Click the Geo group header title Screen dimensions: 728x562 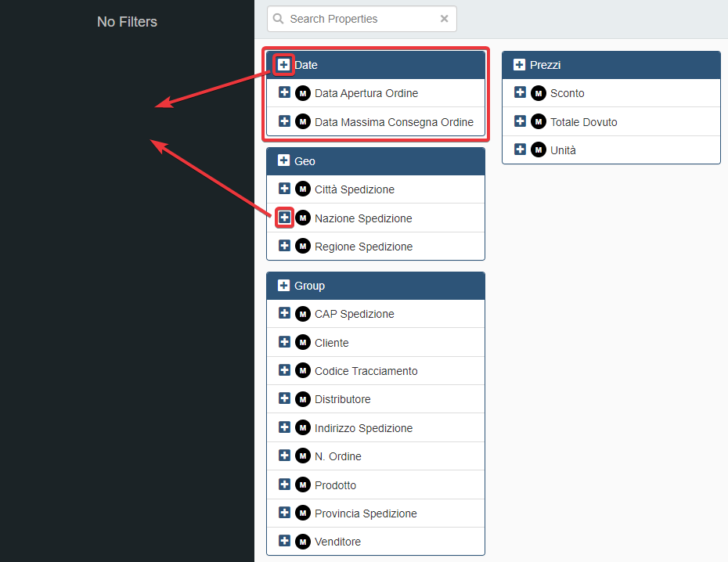[x=305, y=161]
